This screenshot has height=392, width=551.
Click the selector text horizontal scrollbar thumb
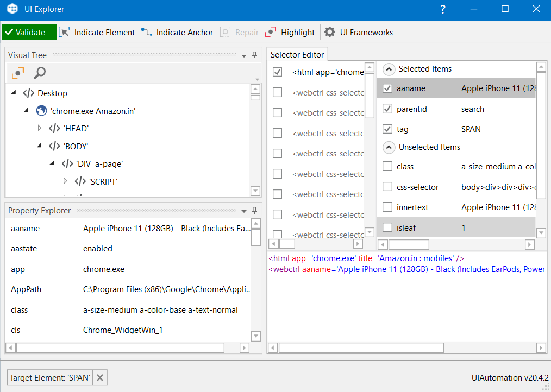click(361, 347)
